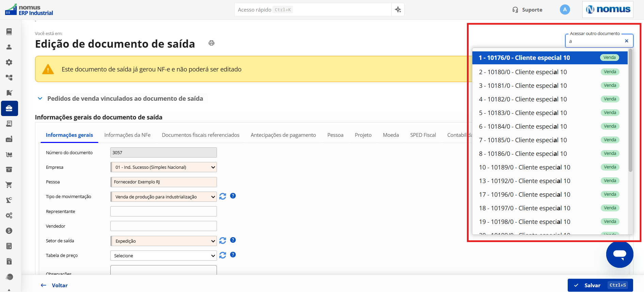
Task: Click the print icon beside page title
Action: coord(211,43)
